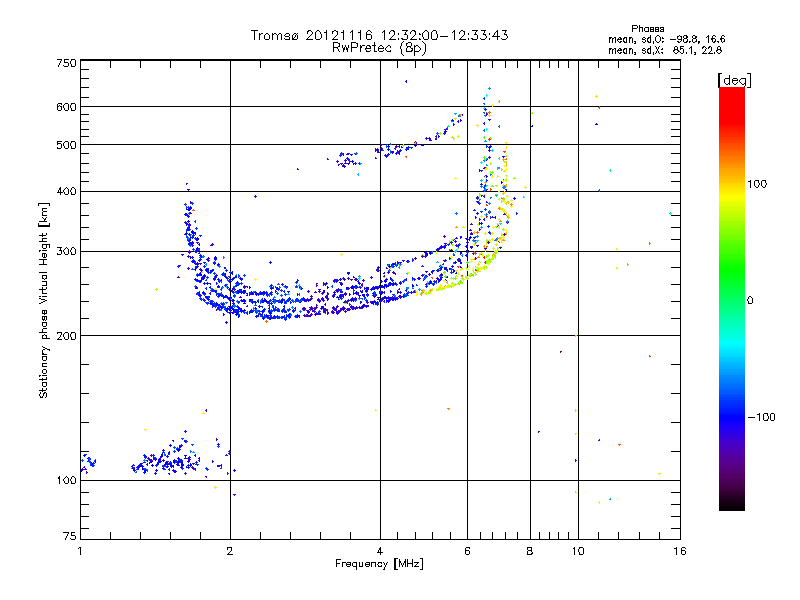Click the '[deg]' colorbar unit label
This screenshot has width=800, height=600.
(734, 80)
